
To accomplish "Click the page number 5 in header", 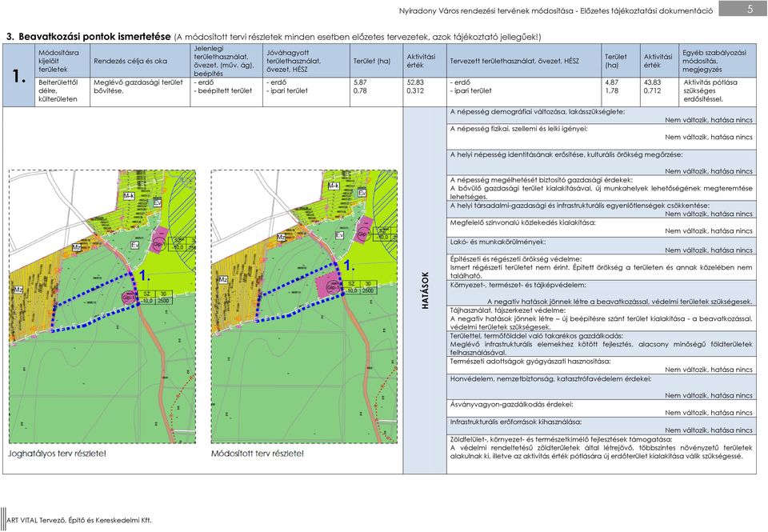I will pyautogui.click(x=750, y=9).
